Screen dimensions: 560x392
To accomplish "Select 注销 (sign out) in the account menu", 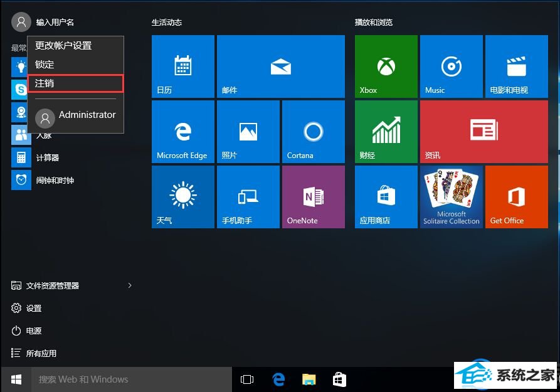I will coord(75,83).
